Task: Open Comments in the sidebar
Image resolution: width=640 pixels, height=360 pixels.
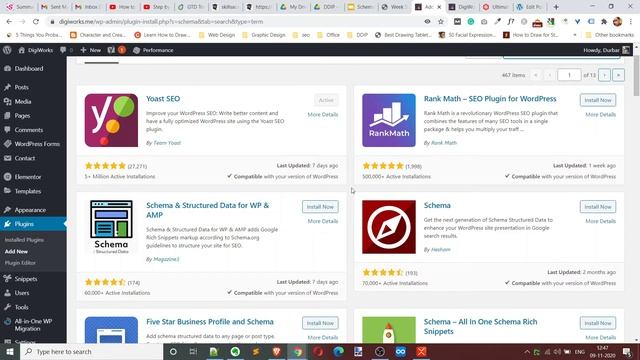Action: pyautogui.click(x=29, y=130)
